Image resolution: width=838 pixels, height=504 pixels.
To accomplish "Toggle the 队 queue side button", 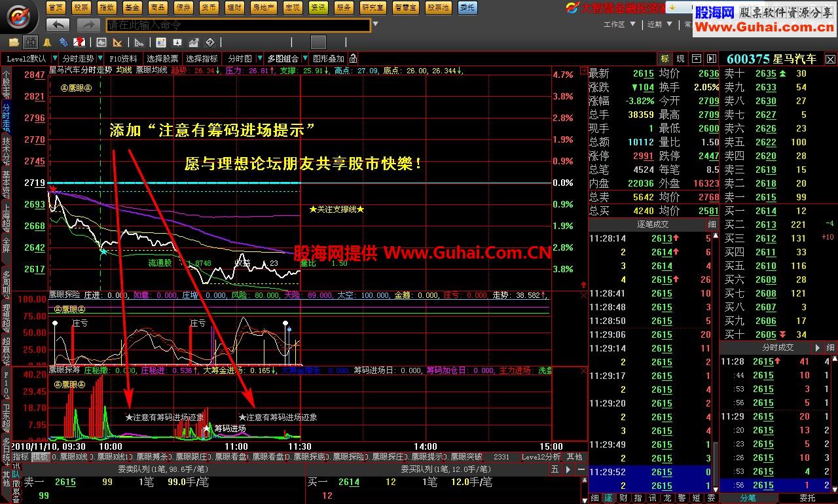I will tap(16, 475).
